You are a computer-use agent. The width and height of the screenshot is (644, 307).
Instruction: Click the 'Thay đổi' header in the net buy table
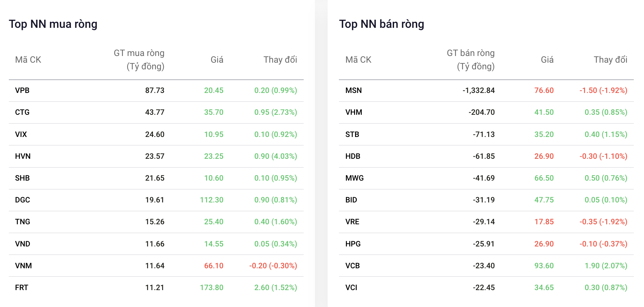pos(281,60)
